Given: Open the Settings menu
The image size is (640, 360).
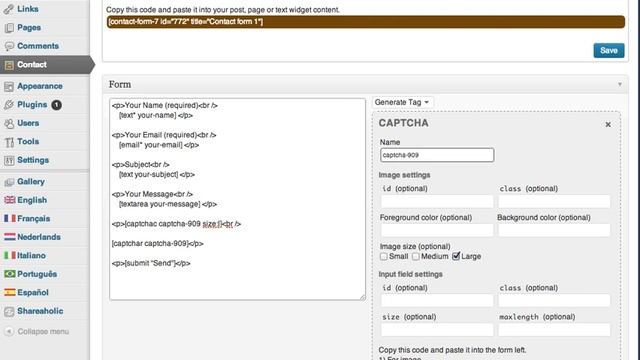Looking at the screenshot, I should click(x=33, y=160).
